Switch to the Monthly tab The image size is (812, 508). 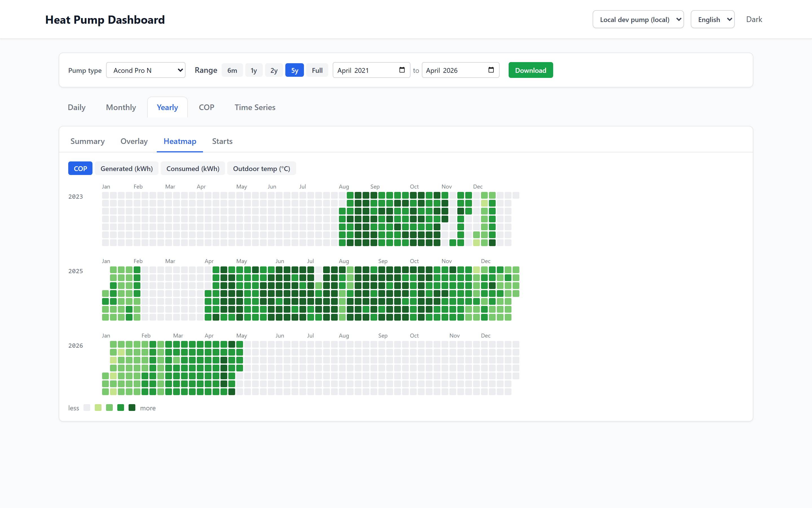121,107
